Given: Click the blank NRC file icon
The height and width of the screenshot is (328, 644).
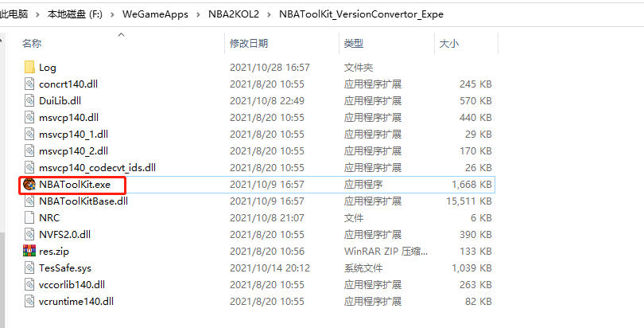Looking at the screenshot, I should 29,218.
